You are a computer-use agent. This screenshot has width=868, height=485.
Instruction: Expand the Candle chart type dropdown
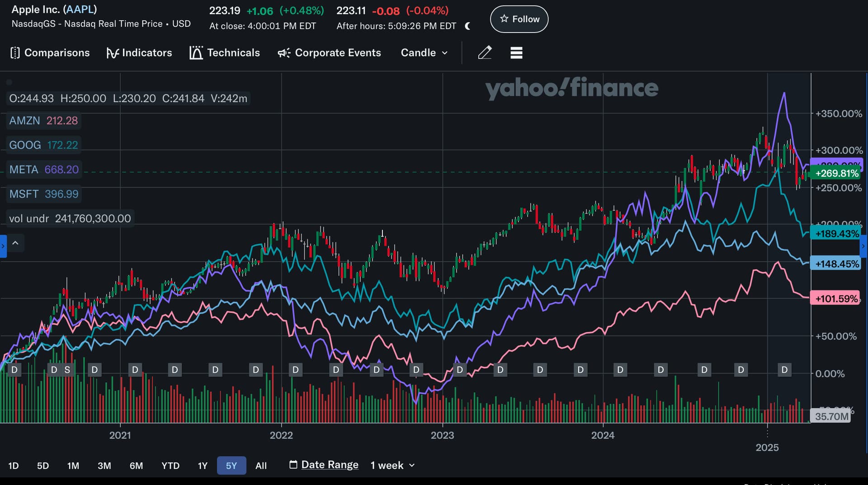[424, 53]
